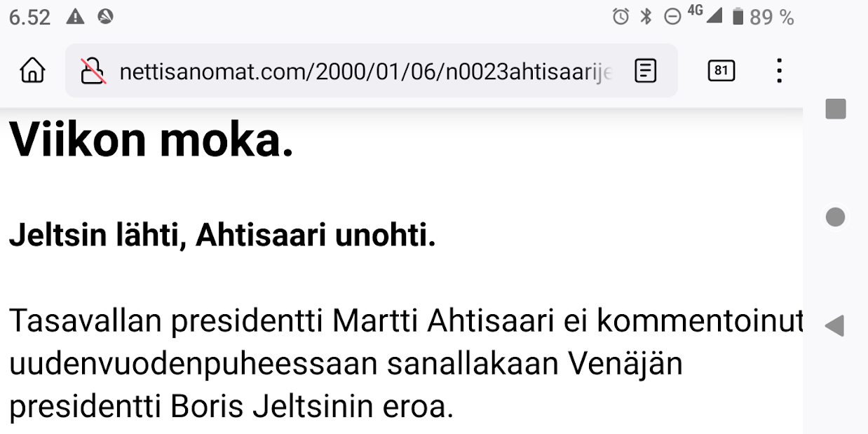Screen dimensions: 868x434
Task: Tap the battery icon showing 89 %
Action: 738,18
